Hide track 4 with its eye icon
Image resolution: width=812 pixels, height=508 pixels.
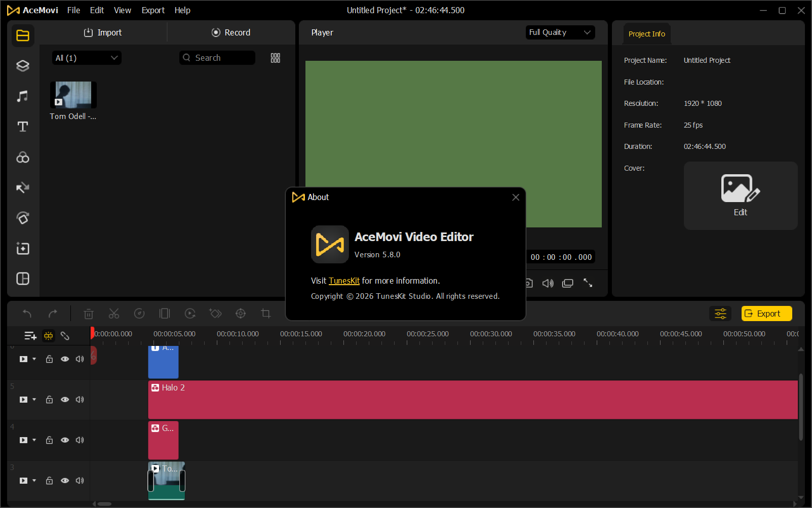tap(65, 440)
